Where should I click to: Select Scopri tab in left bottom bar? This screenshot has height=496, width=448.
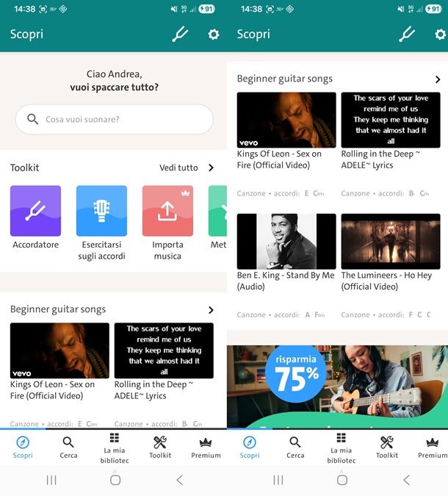coord(23,448)
